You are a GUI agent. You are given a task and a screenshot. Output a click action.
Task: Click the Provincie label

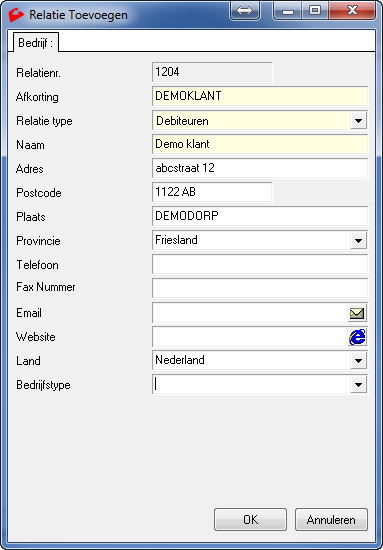[38, 241]
